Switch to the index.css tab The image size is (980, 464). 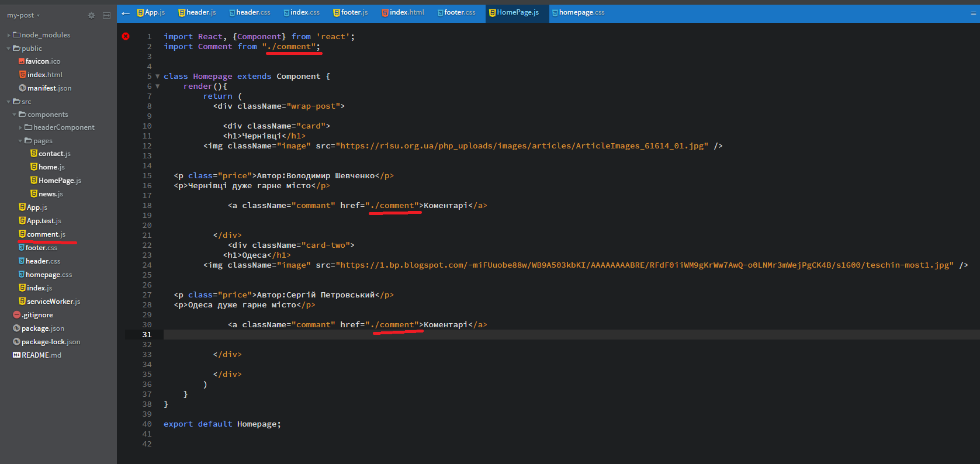point(302,12)
